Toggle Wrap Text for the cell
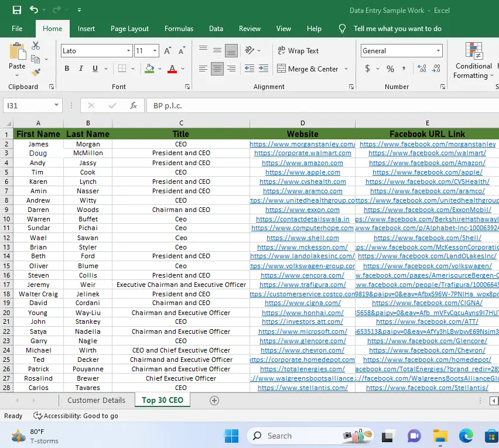Screen dimensions: 499x448 click(298, 51)
